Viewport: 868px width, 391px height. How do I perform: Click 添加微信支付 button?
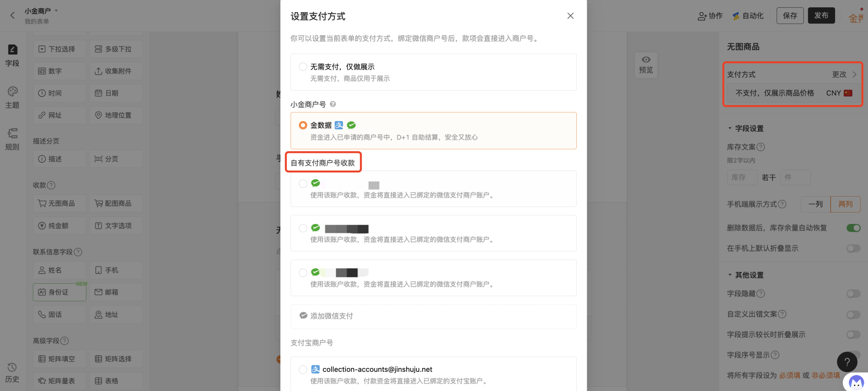point(433,316)
